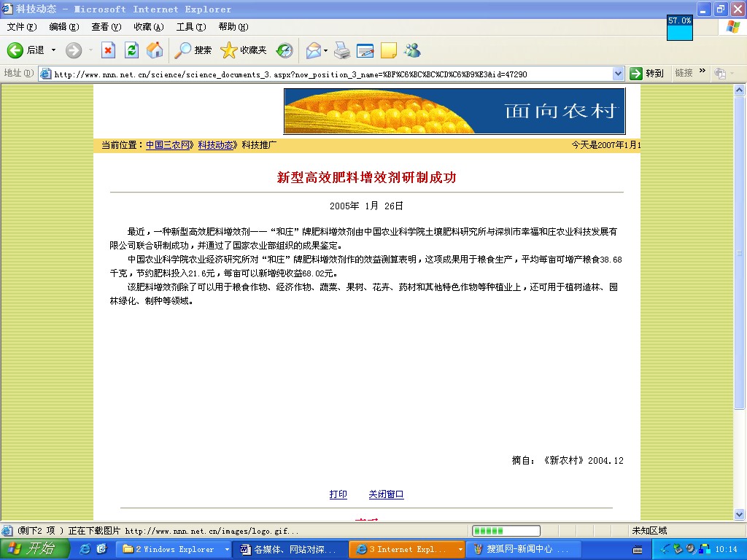Stop page loading with red X

click(108, 50)
